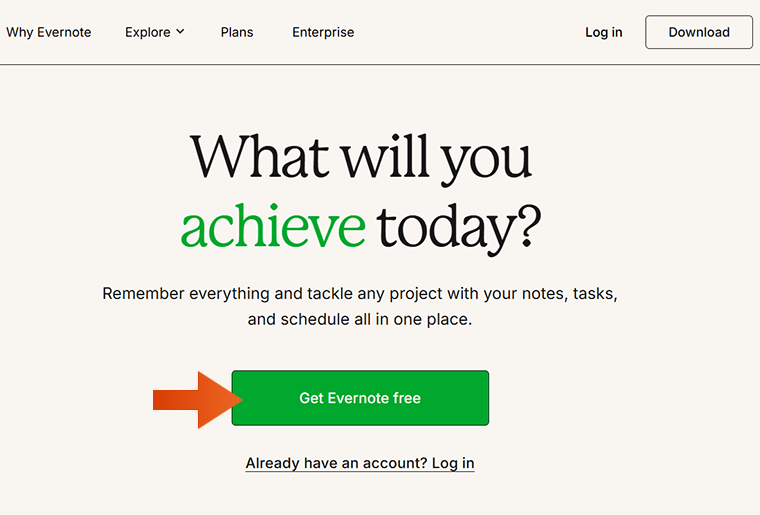Click the orange arrow pointing at the green button

point(197,400)
